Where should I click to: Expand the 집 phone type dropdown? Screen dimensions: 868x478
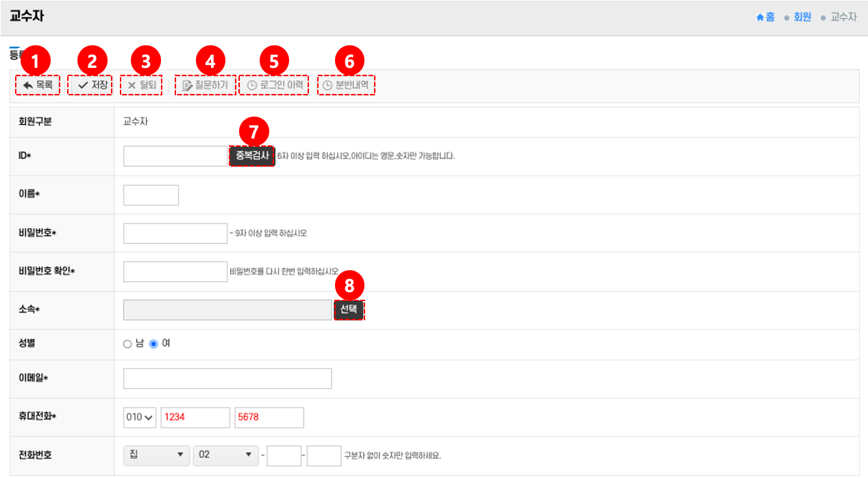156,455
